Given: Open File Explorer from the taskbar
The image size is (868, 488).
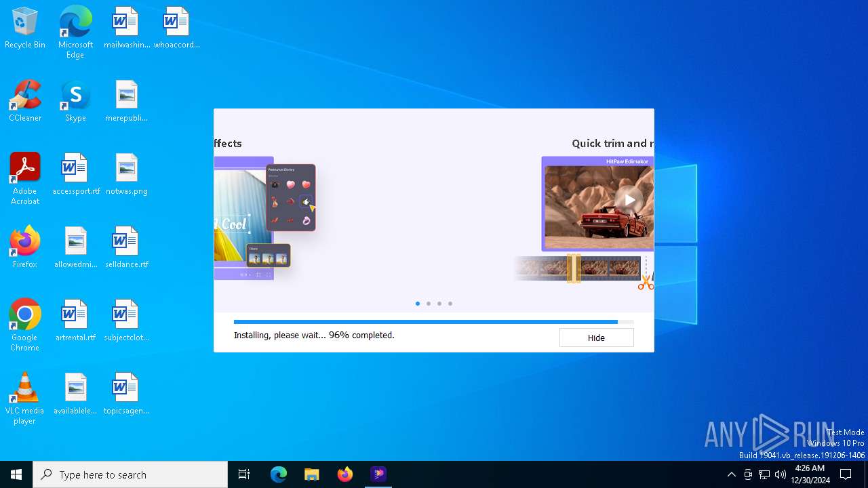Looking at the screenshot, I should (312, 474).
